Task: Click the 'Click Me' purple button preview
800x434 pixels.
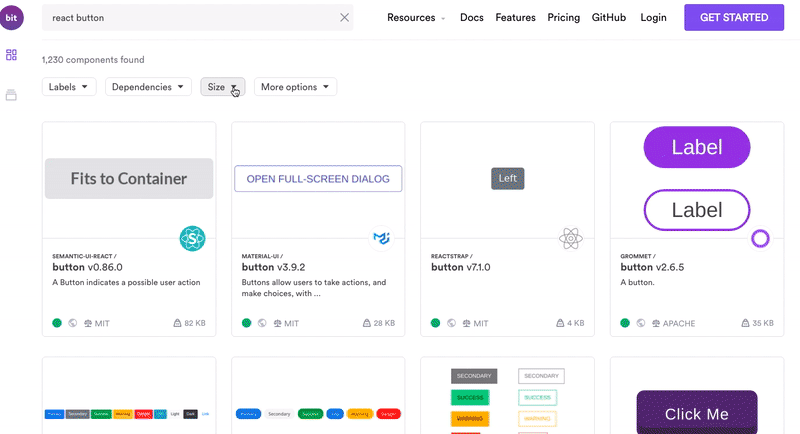Action: (697, 412)
